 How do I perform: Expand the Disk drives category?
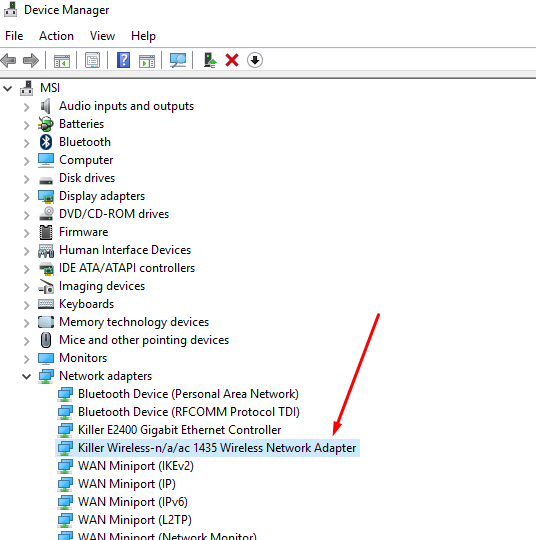click(x=27, y=179)
